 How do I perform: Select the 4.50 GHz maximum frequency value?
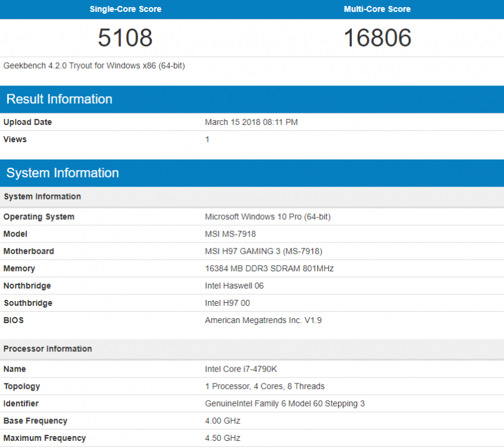click(223, 438)
